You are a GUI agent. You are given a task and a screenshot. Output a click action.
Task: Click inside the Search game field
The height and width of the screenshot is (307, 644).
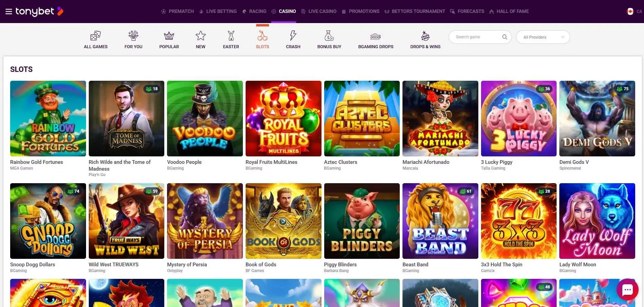coord(474,37)
